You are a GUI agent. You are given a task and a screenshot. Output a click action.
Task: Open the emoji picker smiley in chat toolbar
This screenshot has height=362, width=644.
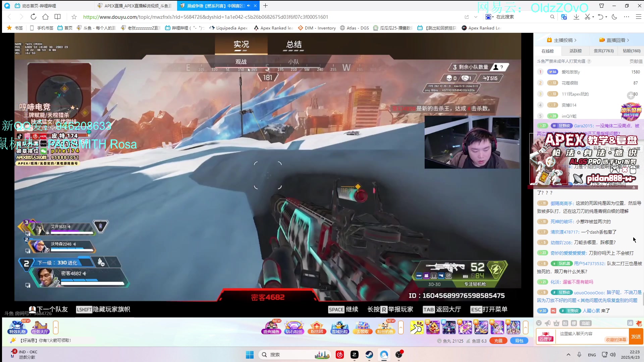[539, 323]
